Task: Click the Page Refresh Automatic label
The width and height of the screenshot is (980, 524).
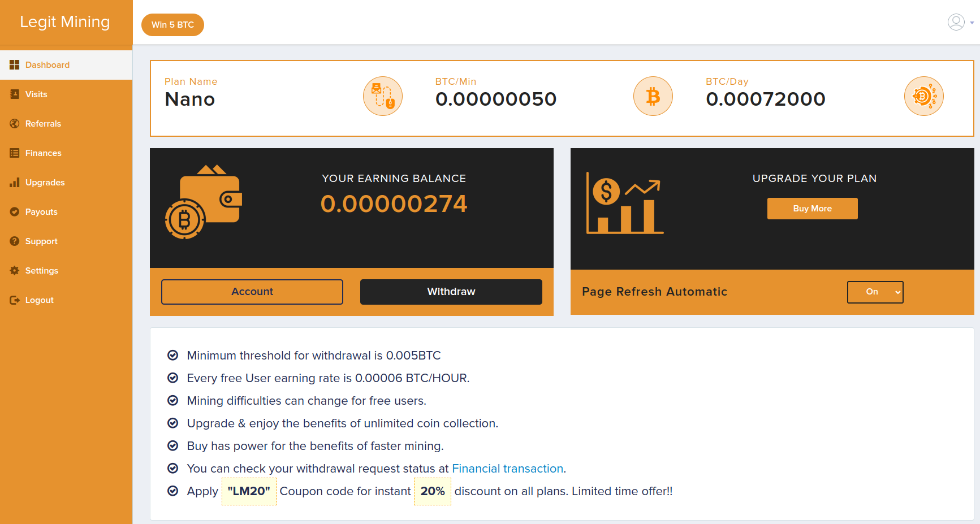Action: tap(655, 292)
